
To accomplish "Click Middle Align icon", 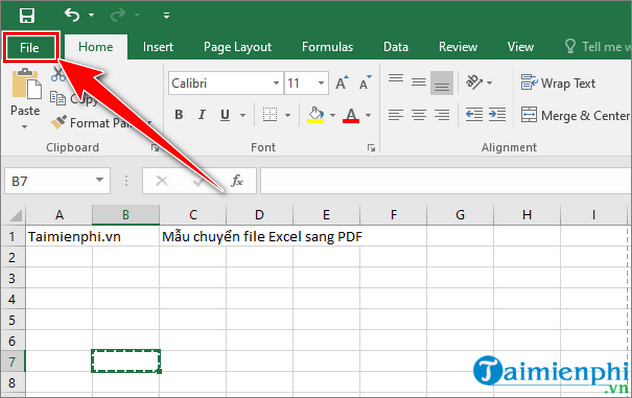I will [x=419, y=83].
